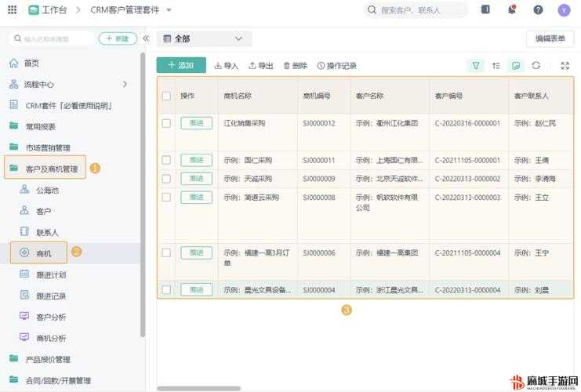Focus the sidebar name search field
The width and height of the screenshot is (581, 392).
[x=52, y=38]
